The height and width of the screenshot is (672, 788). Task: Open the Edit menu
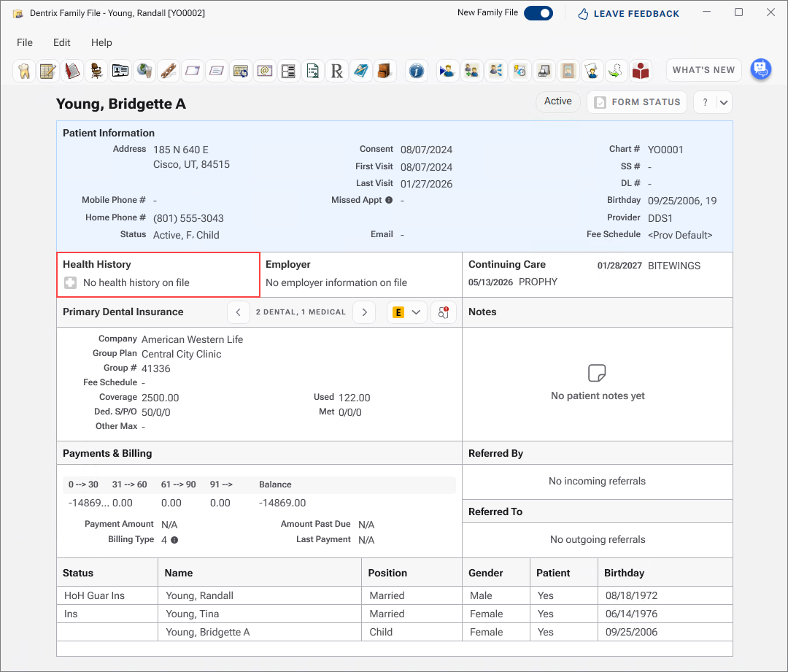(x=62, y=43)
